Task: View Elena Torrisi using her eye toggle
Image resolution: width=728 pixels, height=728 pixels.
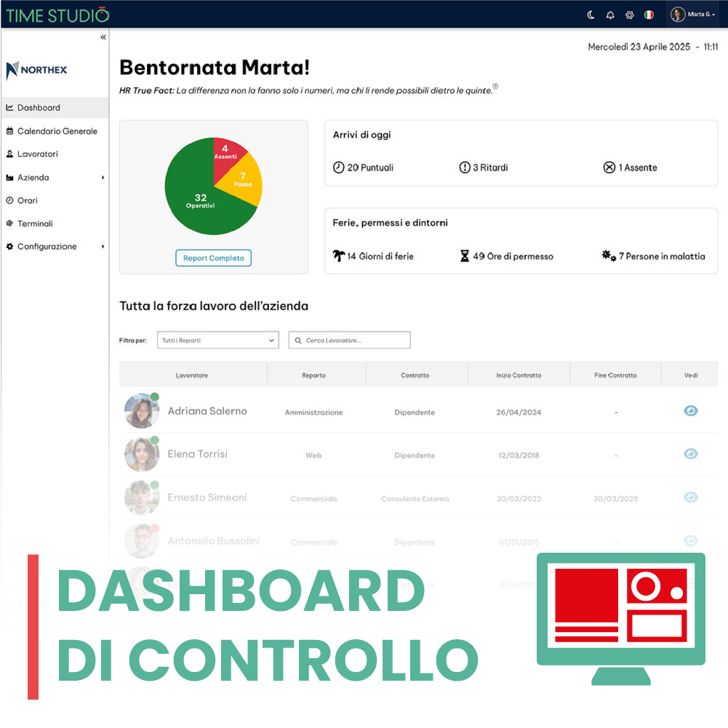Action: click(689, 454)
